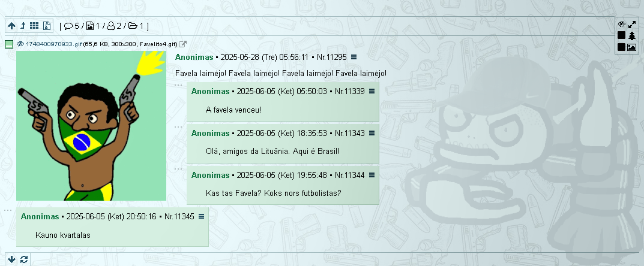The height and width of the screenshot is (266, 644).
Task: Click the return-to-board arrow icon
Action: click(23, 26)
